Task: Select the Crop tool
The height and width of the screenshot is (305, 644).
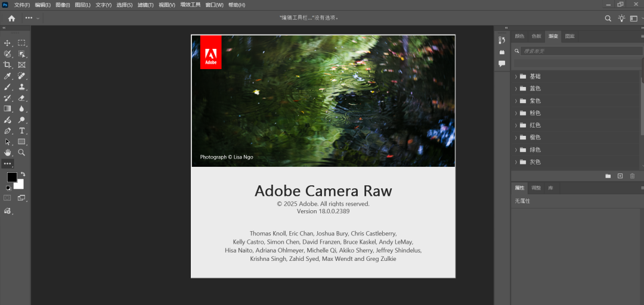Action: click(x=7, y=65)
